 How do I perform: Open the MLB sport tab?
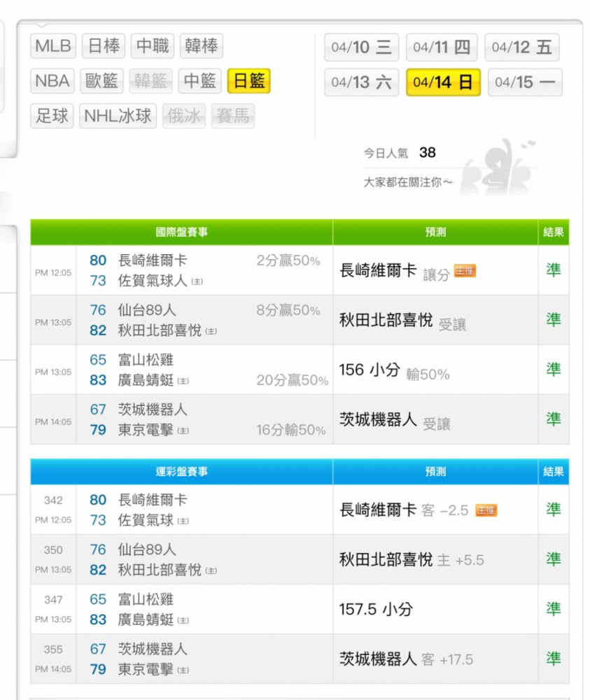click(53, 46)
